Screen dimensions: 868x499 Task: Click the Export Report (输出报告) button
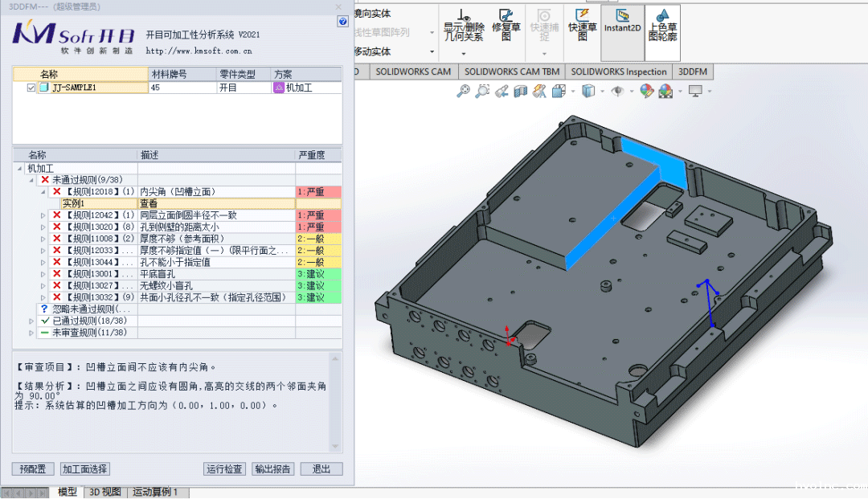273,469
